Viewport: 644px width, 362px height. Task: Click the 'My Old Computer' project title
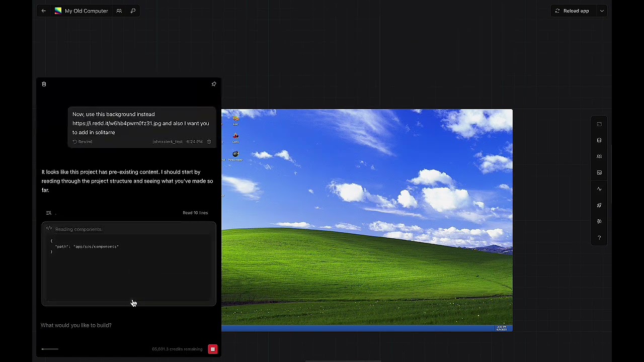click(x=87, y=11)
